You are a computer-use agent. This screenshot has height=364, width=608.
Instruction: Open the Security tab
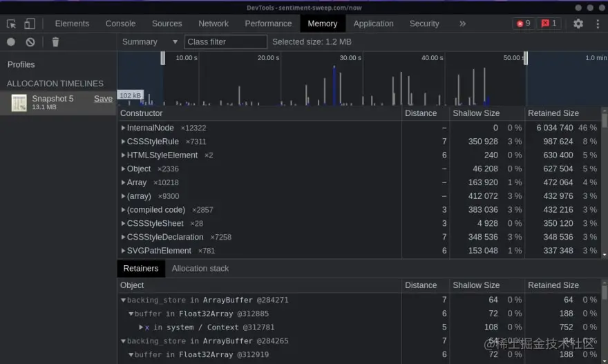(x=424, y=23)
